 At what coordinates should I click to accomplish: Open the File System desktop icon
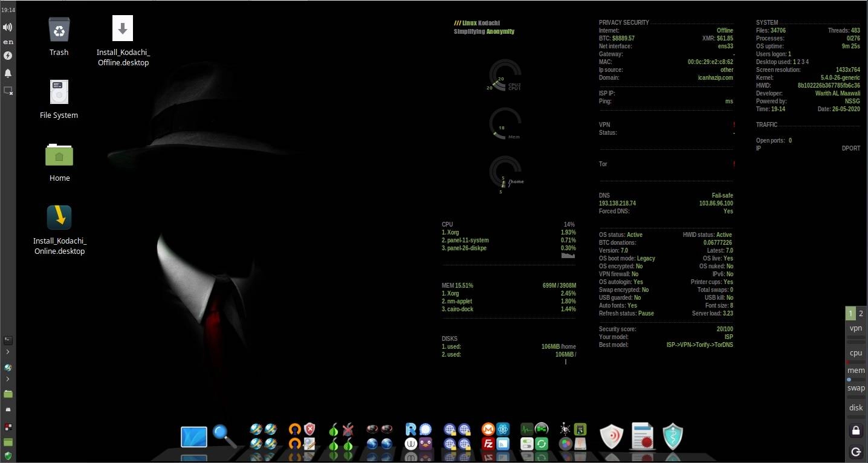pyautogui.click(x=59, y=92)
